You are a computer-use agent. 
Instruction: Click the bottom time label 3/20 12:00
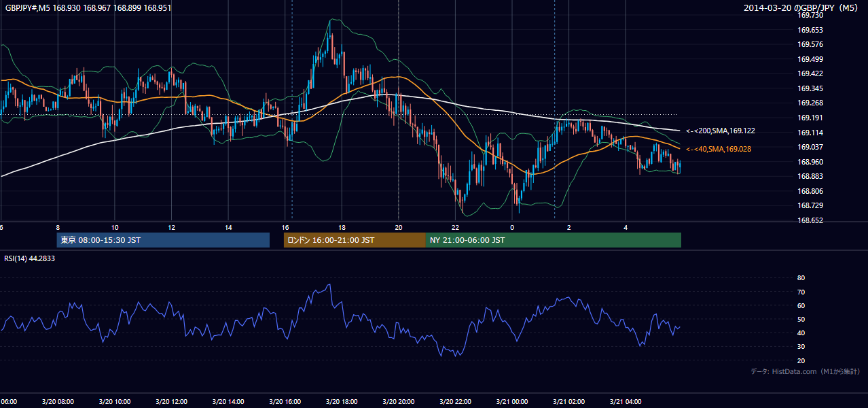(x=171, y=402)
